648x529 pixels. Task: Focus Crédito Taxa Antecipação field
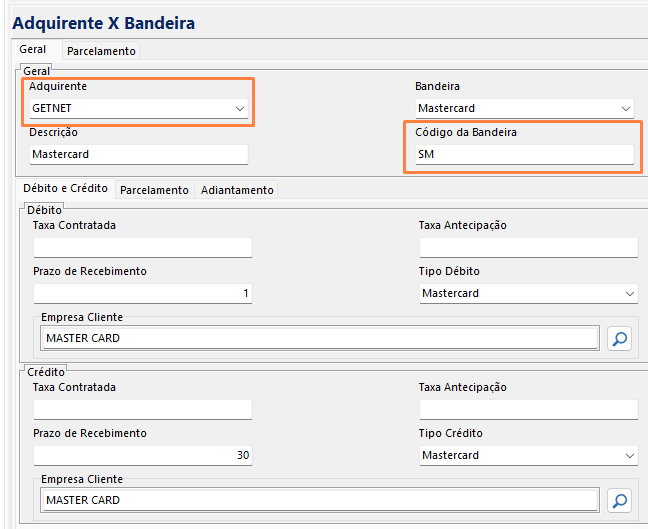pyautogui.click(x=528, y=410)
